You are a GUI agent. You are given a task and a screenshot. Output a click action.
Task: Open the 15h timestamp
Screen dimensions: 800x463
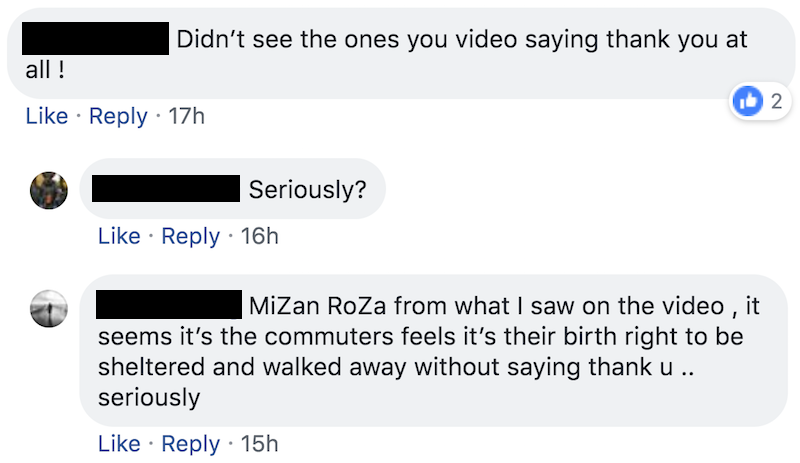pyautogui.click(x=259, y=444)
